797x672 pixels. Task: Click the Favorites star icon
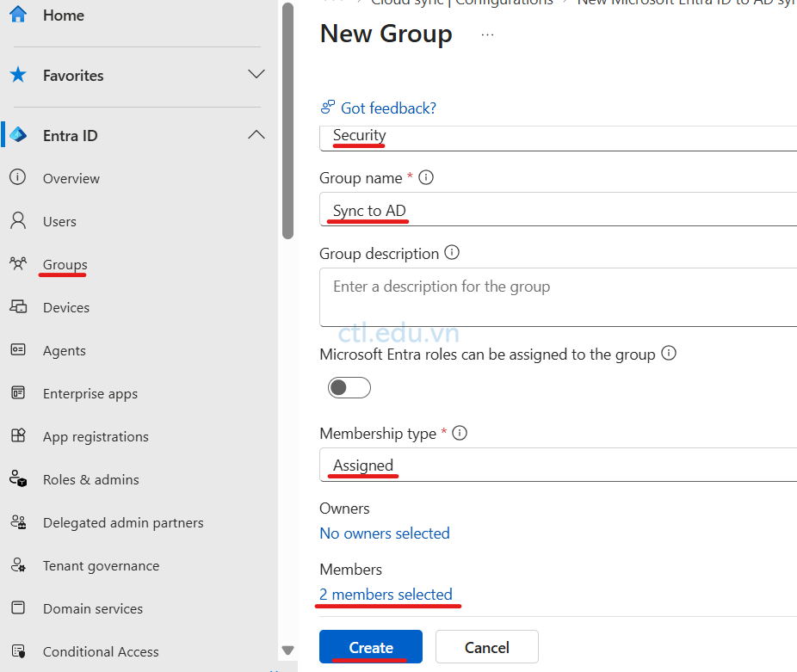pyautogui.click(x=18, y=75)
